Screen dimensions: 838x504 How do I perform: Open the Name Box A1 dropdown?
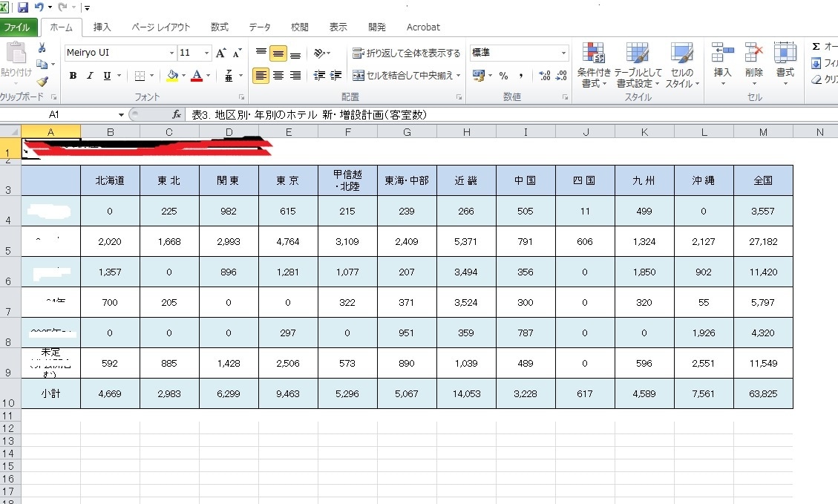coord(121,114)
